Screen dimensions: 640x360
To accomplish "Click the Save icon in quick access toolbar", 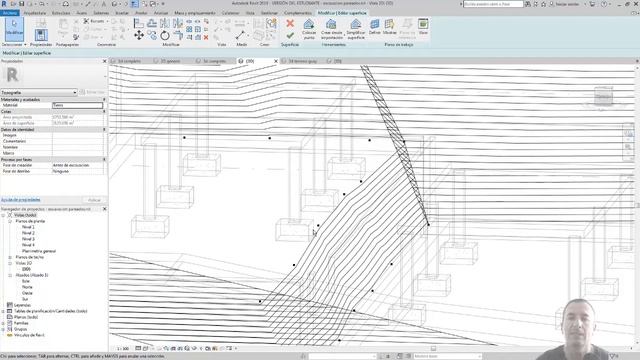I will click(x=22, y=4).
